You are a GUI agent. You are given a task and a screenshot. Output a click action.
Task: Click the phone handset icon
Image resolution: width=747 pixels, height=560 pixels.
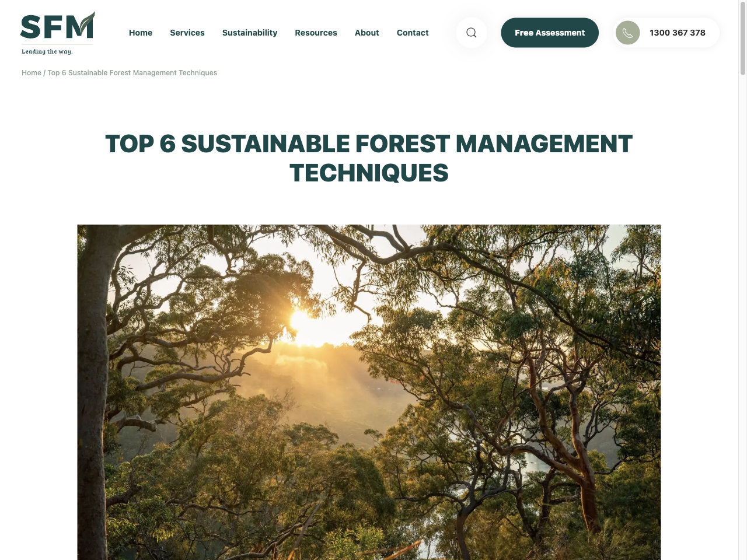tap(627, 33)
